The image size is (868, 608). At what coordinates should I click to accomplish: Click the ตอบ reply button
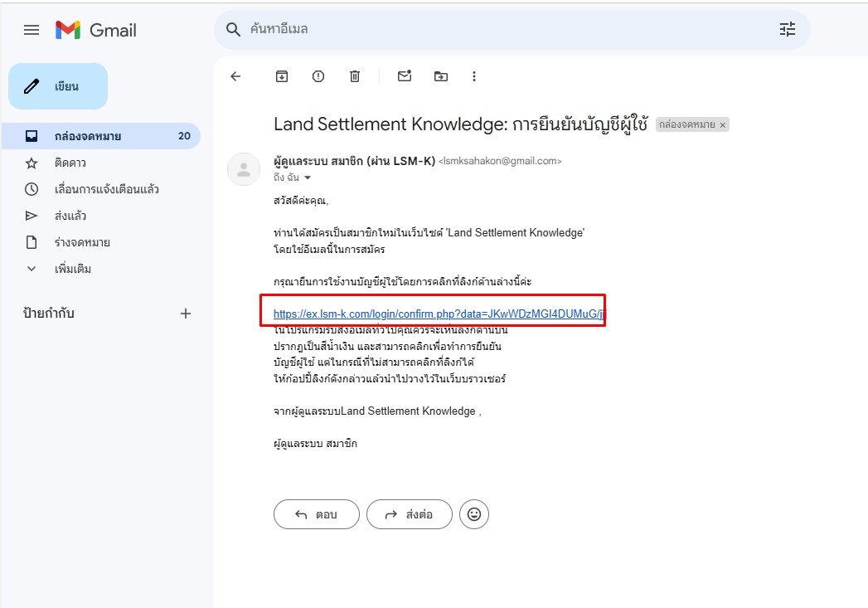pos(317,514)
